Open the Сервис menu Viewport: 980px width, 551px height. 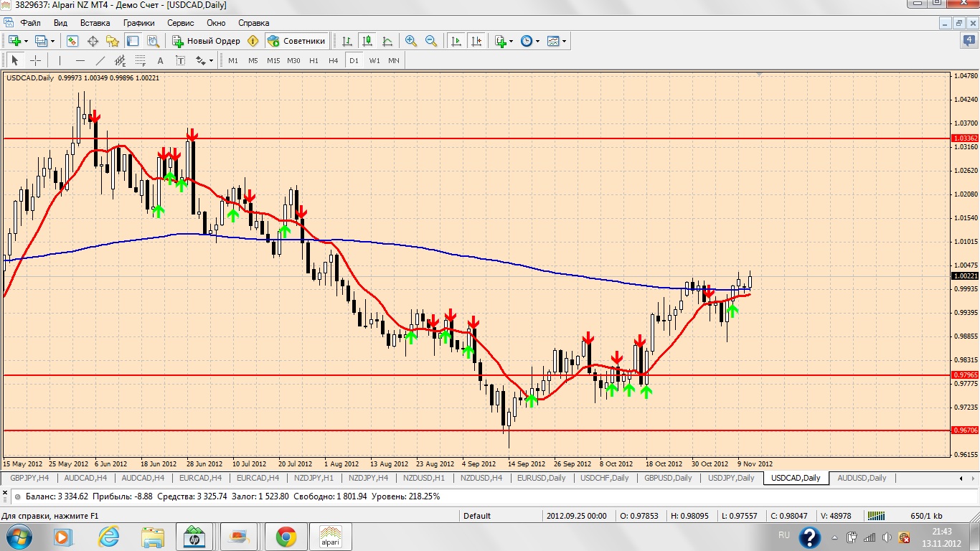pos(181,23)
